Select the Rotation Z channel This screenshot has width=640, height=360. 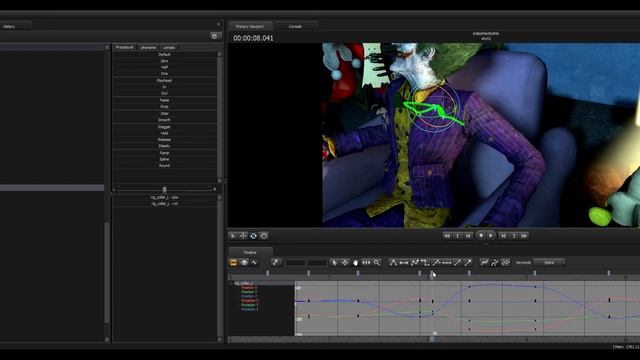(x=249, y=309)
